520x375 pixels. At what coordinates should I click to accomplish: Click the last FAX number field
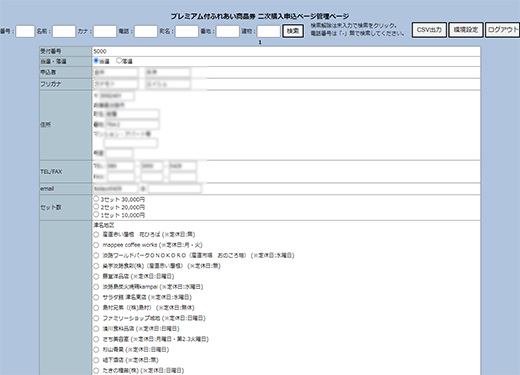point(183,177)
